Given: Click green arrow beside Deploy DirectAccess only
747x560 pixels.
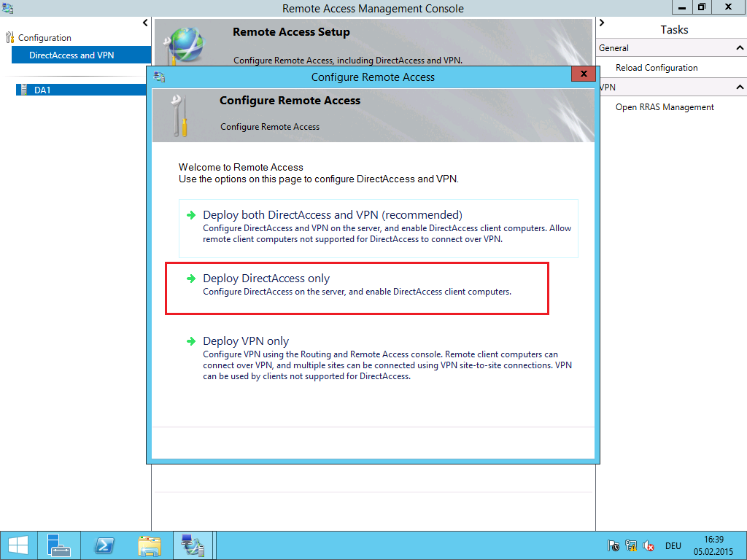Looking at the screenshot, I should [x=191, y=279].
